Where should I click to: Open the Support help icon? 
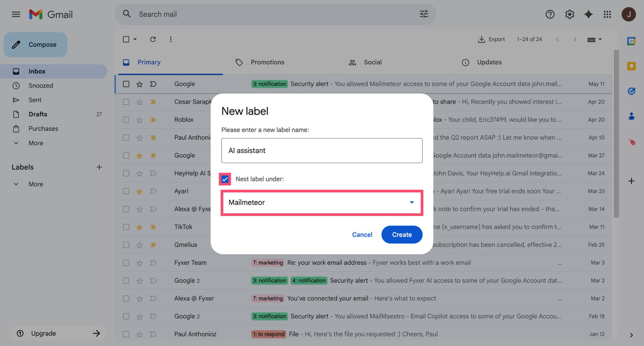pos(550,14)
